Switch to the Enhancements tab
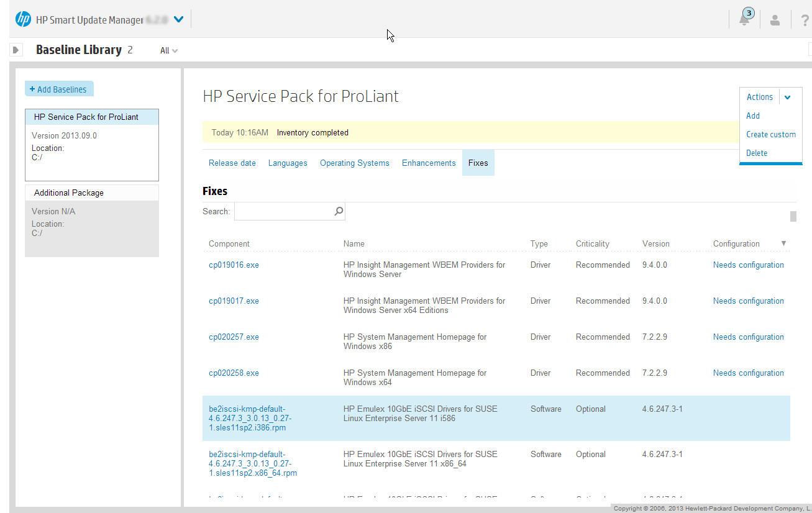This screenshot has width=812, height=513. (429, 163)
